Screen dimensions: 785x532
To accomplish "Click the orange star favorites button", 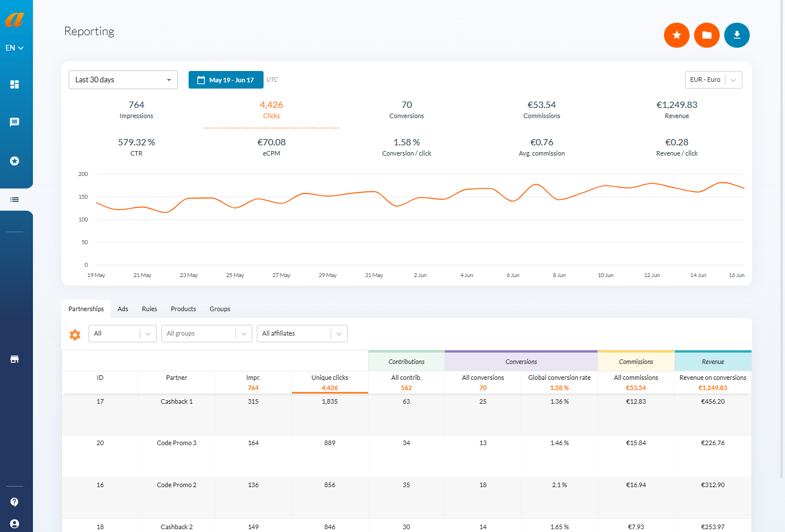I will pyautogui.click(x=677, y=35).
